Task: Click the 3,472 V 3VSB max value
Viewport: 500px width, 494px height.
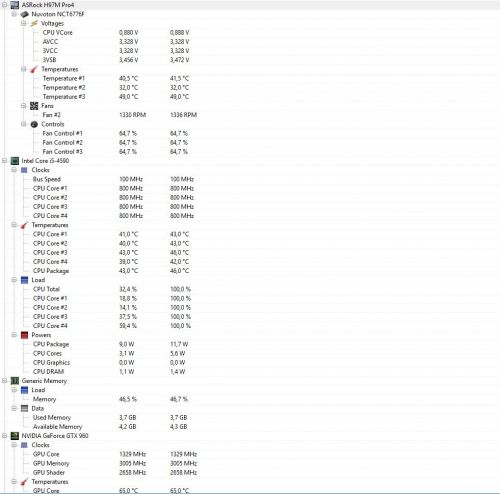Action: pos(180,60)
